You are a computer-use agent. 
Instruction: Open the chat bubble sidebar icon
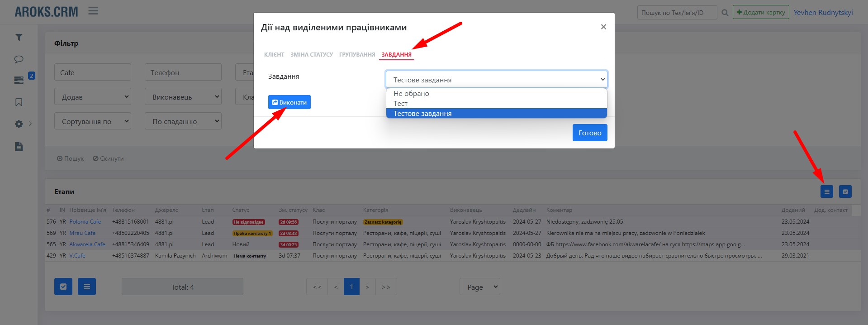19,59
